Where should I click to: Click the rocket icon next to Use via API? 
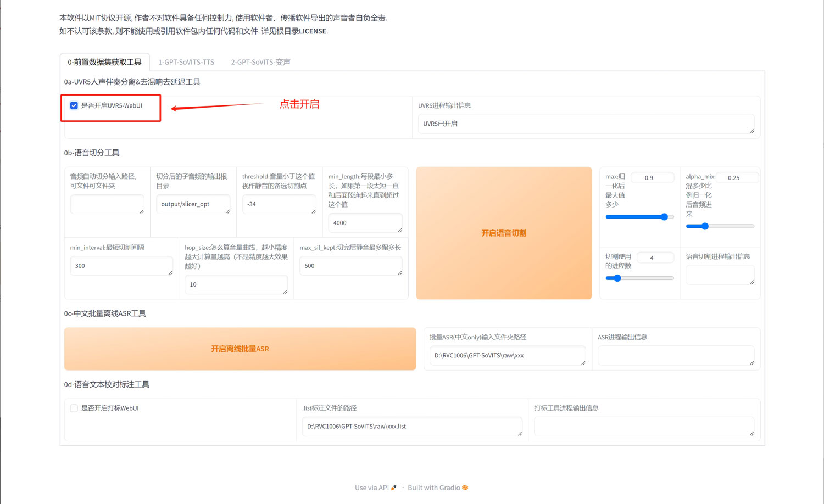click(x=394, y=488)
